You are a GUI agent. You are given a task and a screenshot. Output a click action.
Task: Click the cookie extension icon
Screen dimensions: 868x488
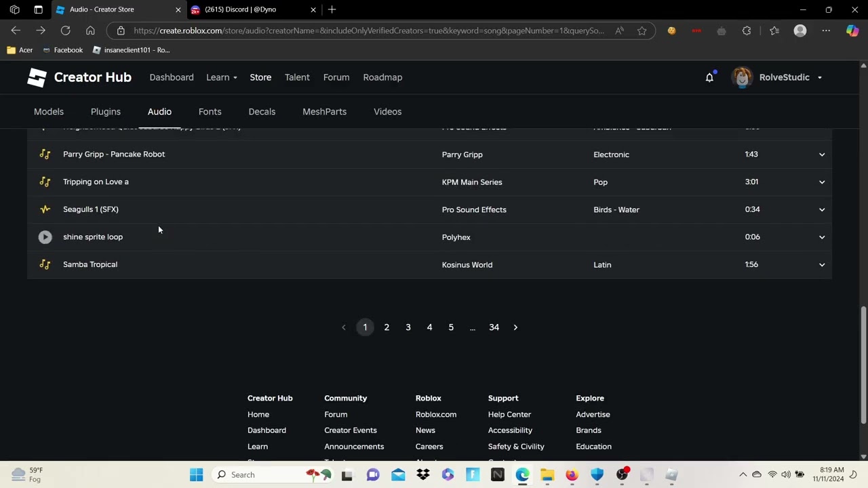coord(671,30)
